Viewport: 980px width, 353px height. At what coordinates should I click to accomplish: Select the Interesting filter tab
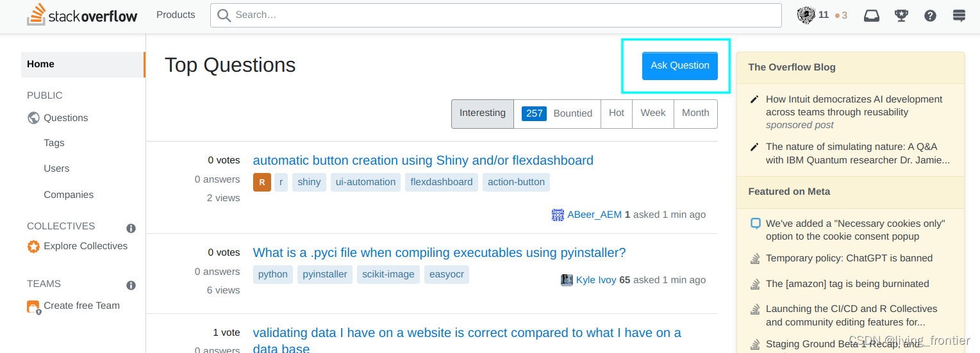point(483,113)
